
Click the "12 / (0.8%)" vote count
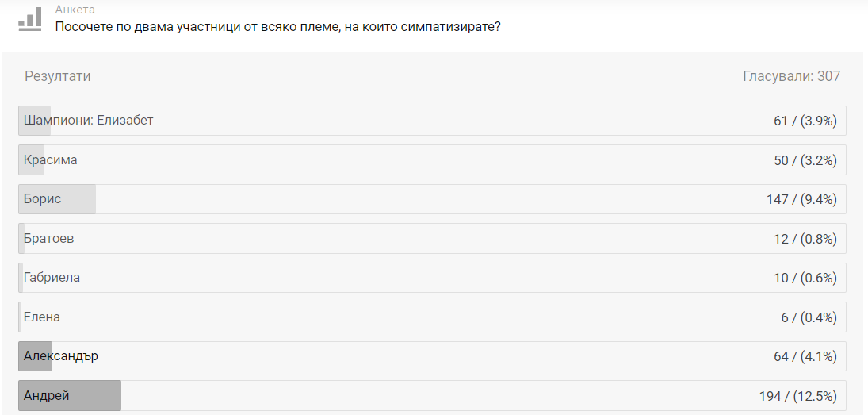805,239
